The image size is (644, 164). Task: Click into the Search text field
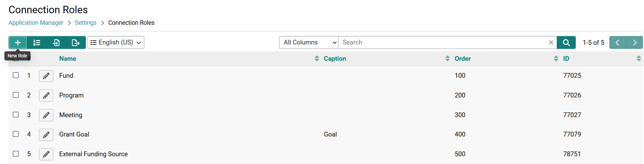click(x=443, y=42)
